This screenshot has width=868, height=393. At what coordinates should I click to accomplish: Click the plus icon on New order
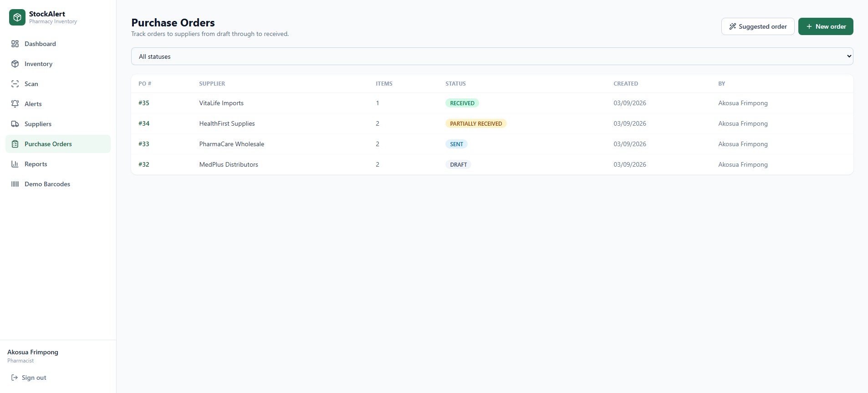(x=809, y=26)
